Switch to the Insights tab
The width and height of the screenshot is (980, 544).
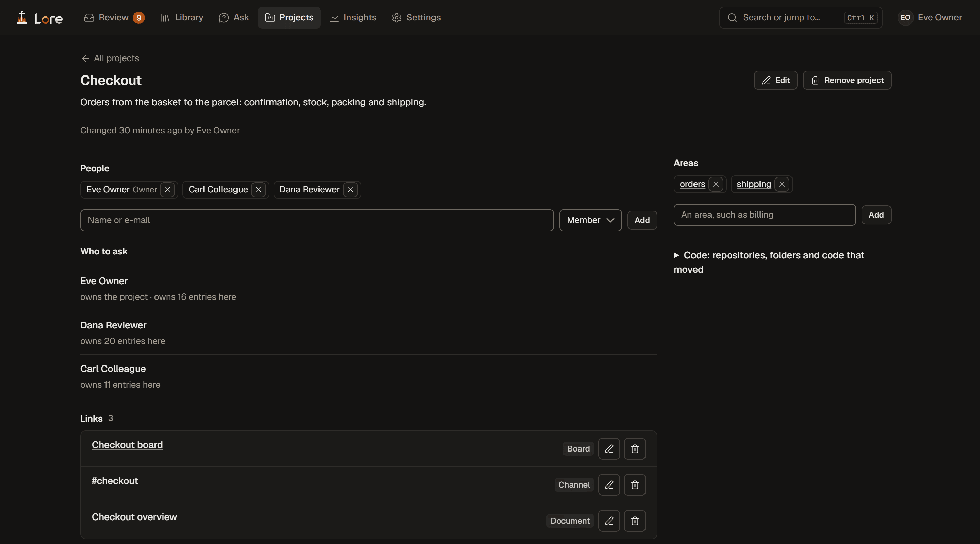tap(353, 17)
